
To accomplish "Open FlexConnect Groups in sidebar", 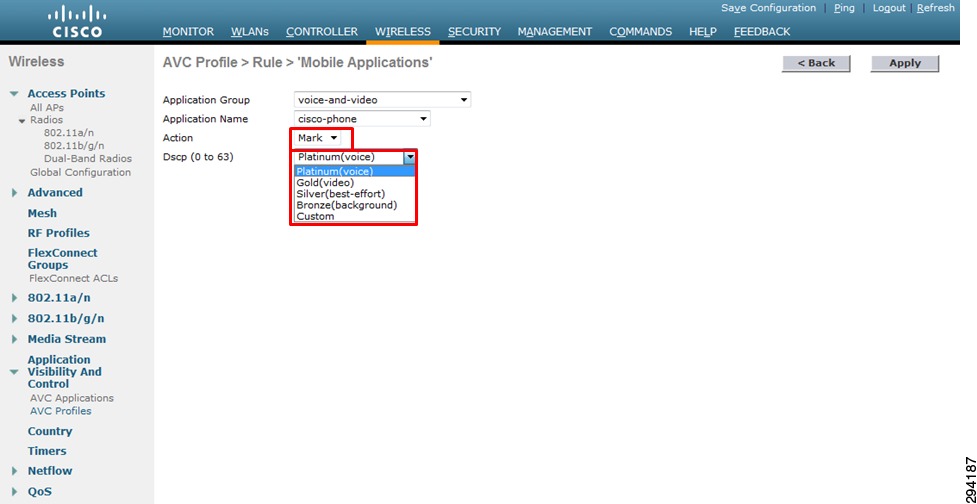I will (x=62, y=259).
